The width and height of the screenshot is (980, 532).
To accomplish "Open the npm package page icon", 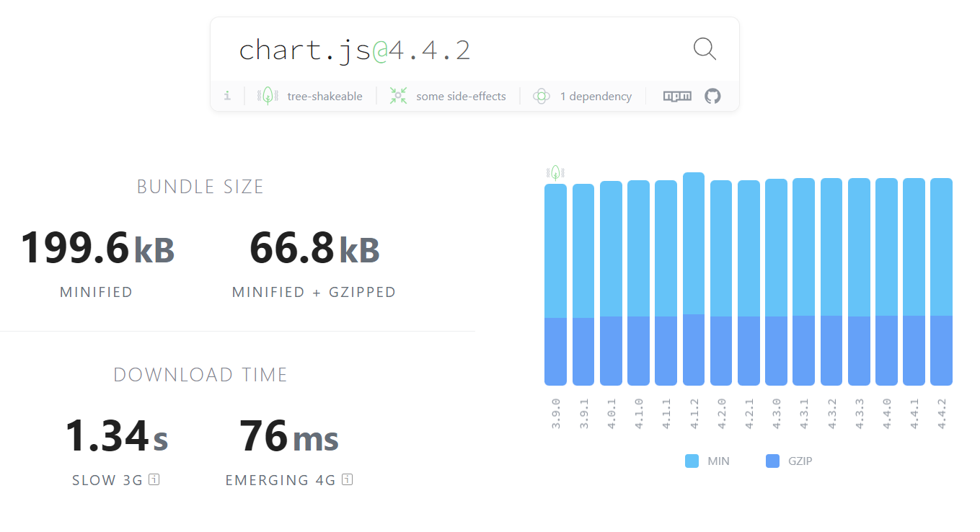I will pos(677,96).
